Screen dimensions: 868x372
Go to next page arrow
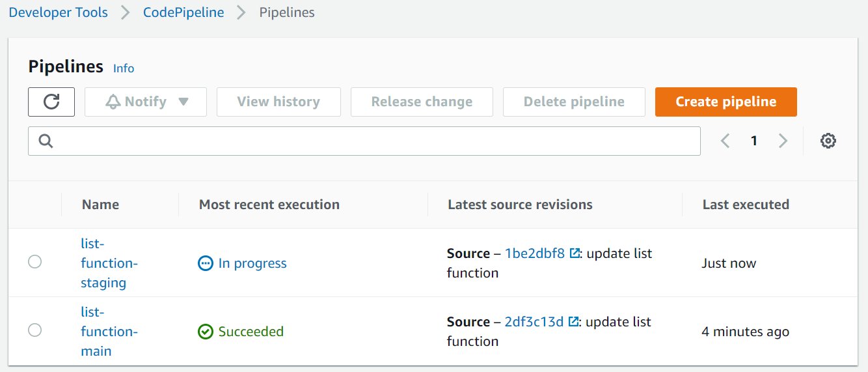[x=783, y=141]
